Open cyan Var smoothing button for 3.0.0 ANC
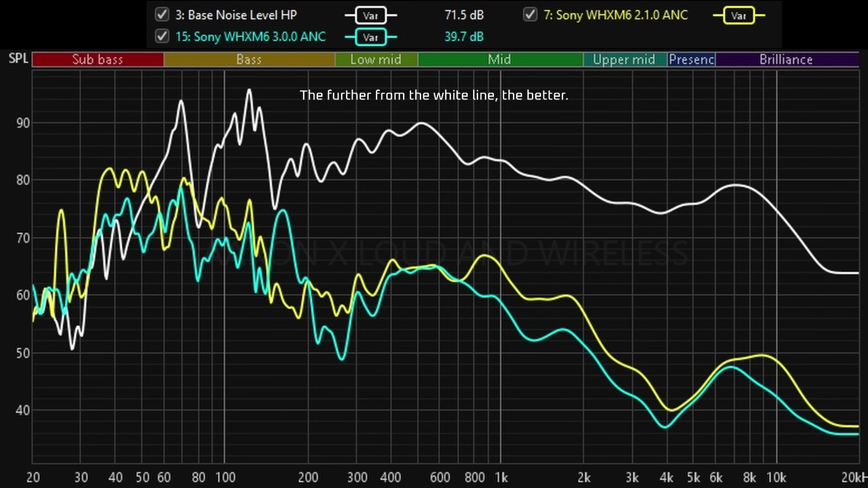 pos(370,37)
